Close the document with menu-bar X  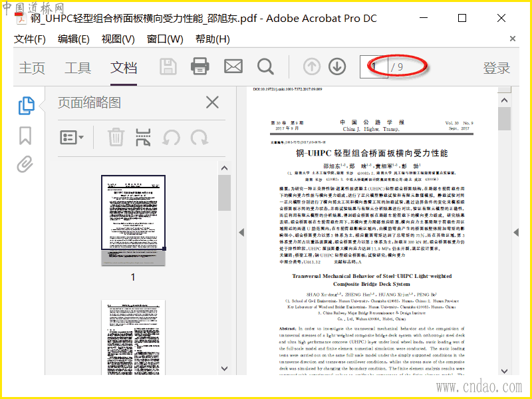pyautogui.click(x=513, y=39)
